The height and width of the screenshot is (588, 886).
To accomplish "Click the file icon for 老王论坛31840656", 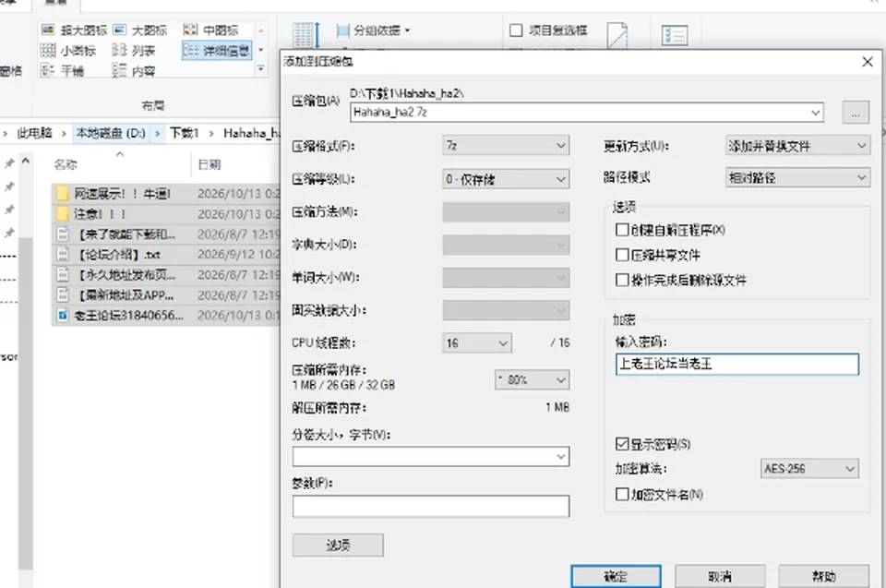I will click(x=63, y=315).
